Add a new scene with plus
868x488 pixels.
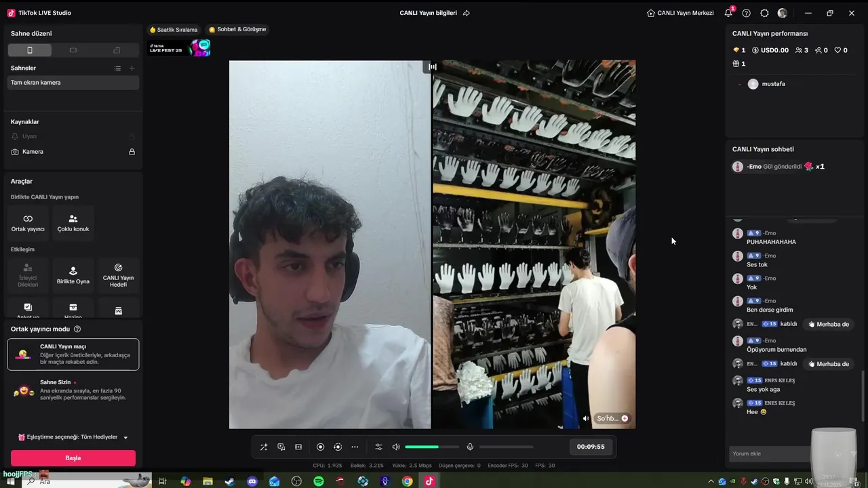pos(132,68)
